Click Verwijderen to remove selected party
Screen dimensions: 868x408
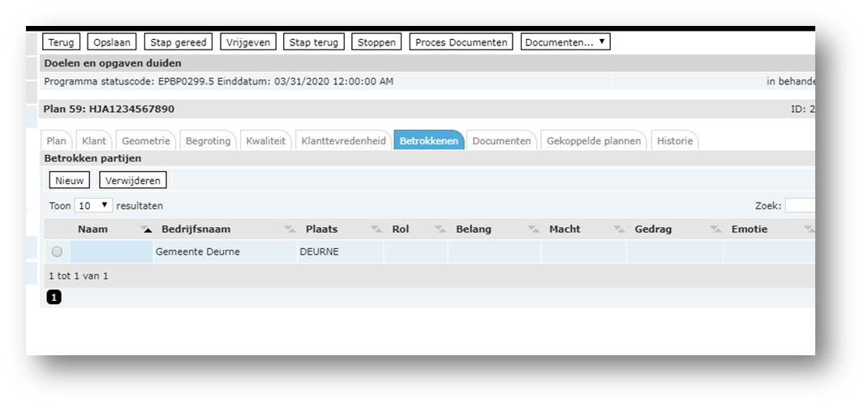[133, 180]
